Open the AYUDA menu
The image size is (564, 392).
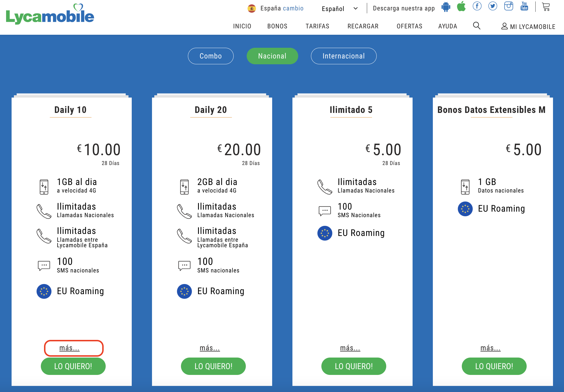pos(448,26)
